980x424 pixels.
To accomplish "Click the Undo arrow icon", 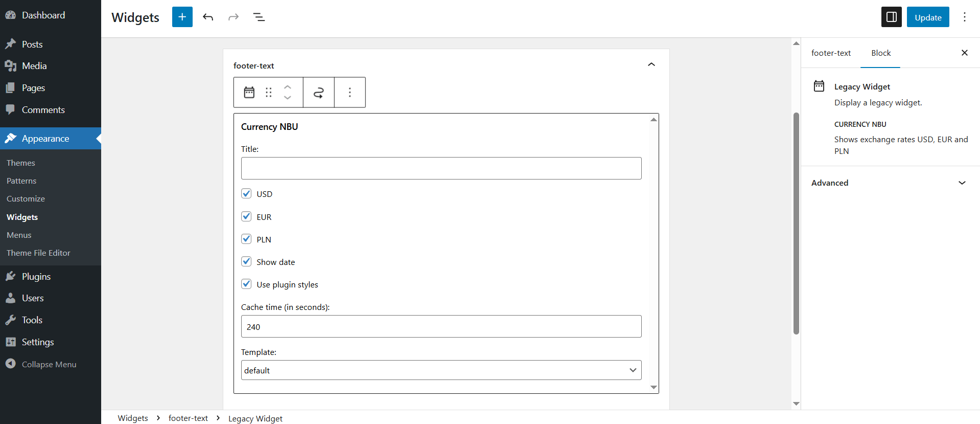I will 208,17.
